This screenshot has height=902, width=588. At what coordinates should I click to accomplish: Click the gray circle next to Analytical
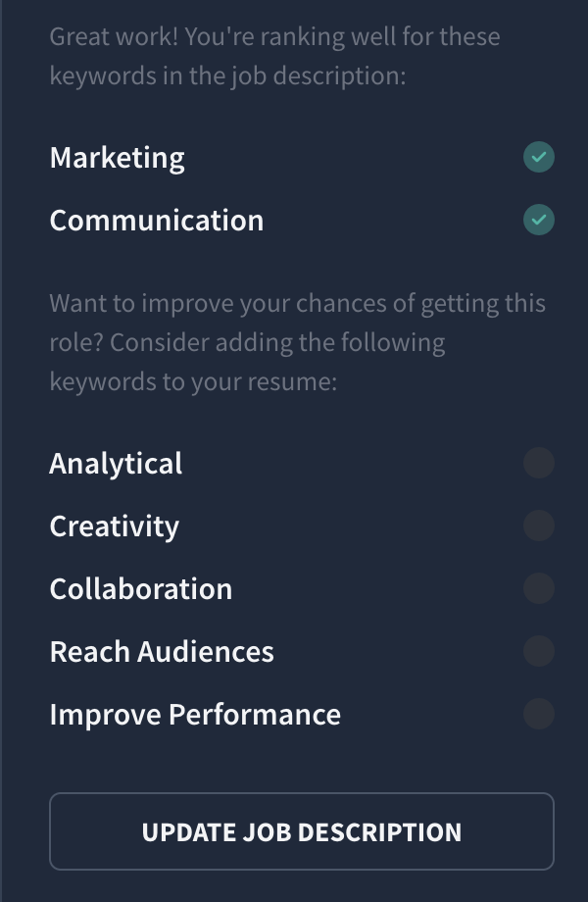tap(539, 463)
